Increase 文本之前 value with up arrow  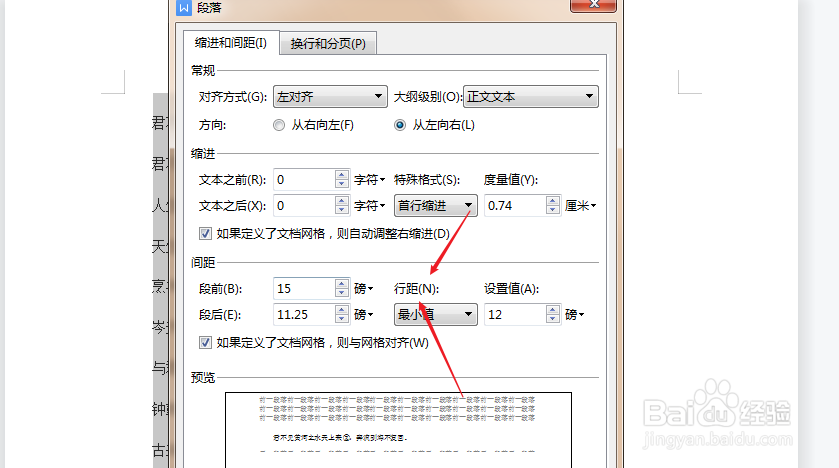coord(342,174)
